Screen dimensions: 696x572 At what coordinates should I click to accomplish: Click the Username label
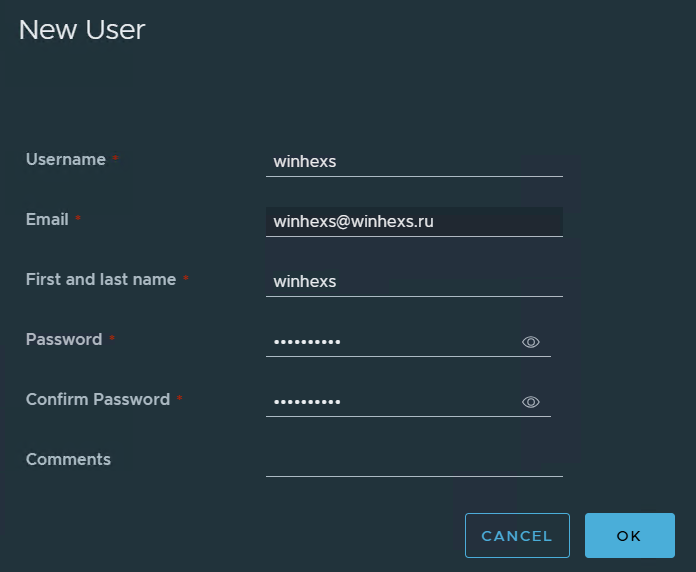point(66,159)
